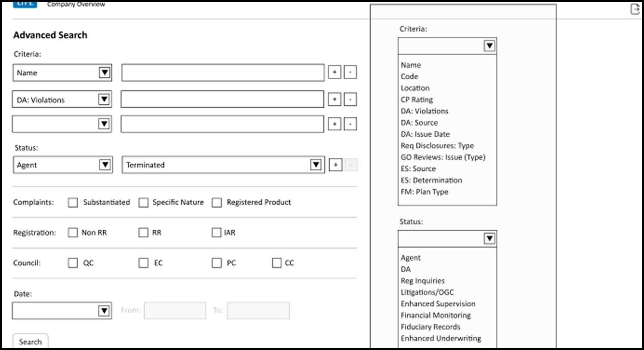The image size is (644, 350).
Task: Choose GO Reviews: Issue (Type) option
Action: tap(443, 157)
